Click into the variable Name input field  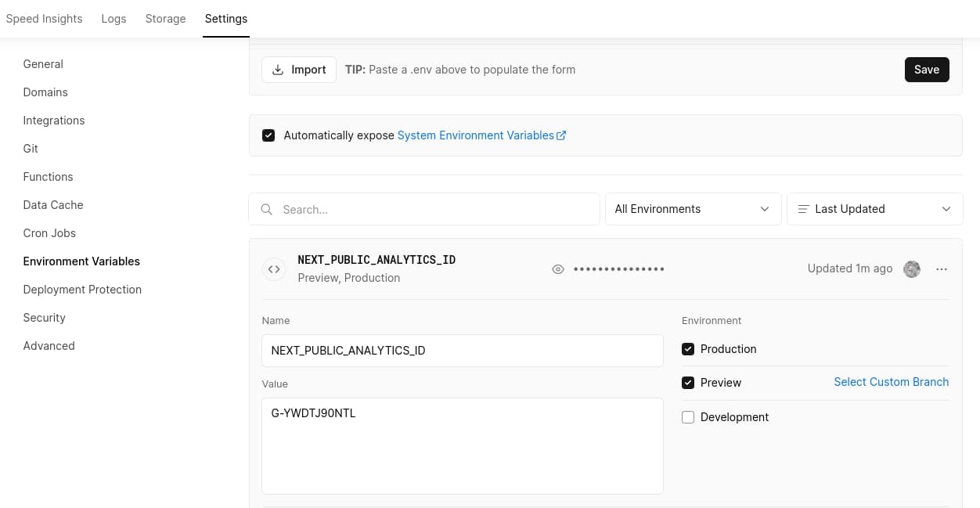462,351
